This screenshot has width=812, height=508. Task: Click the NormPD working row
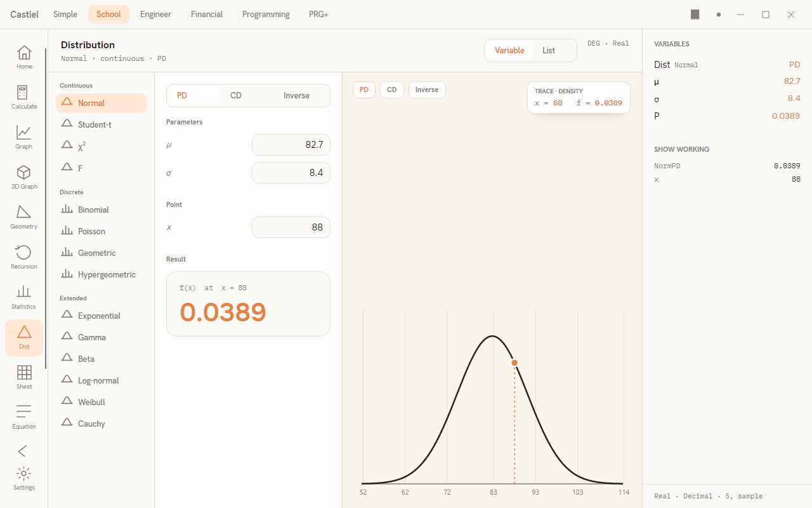click(727, 166)
